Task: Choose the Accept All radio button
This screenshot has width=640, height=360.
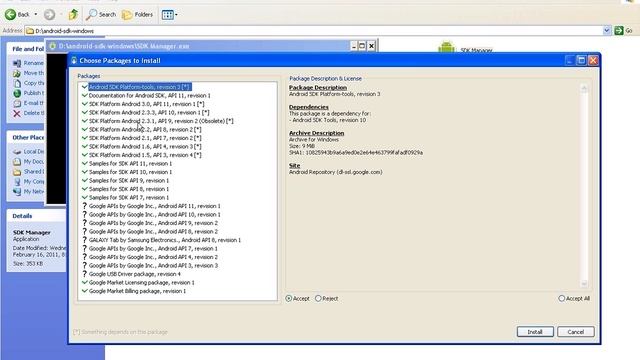Action: pyautogui.click(x=562, y=299)
